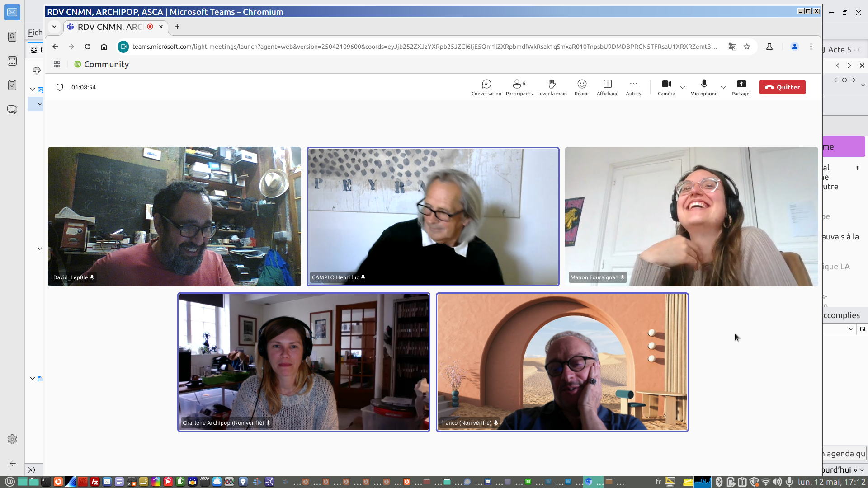
Task: Open the tab search dropdown chevron
Action: point(54,27)
